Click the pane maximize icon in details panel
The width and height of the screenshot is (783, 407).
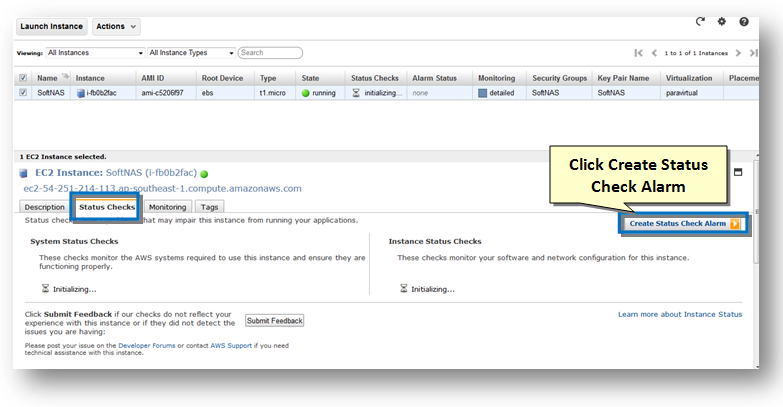(739, 172)
